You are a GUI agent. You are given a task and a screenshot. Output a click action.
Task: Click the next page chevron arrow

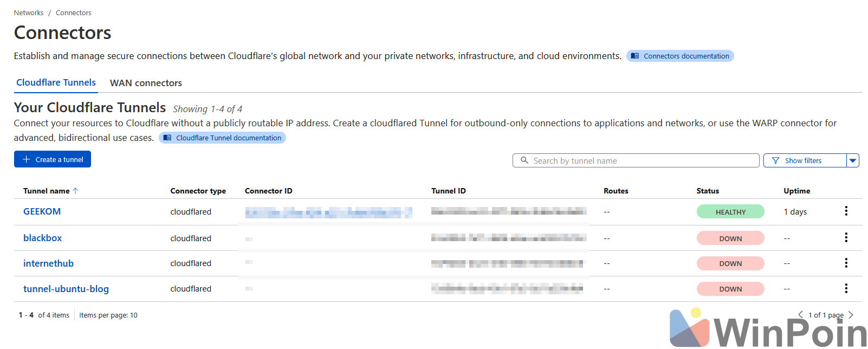tap(851, 315)
